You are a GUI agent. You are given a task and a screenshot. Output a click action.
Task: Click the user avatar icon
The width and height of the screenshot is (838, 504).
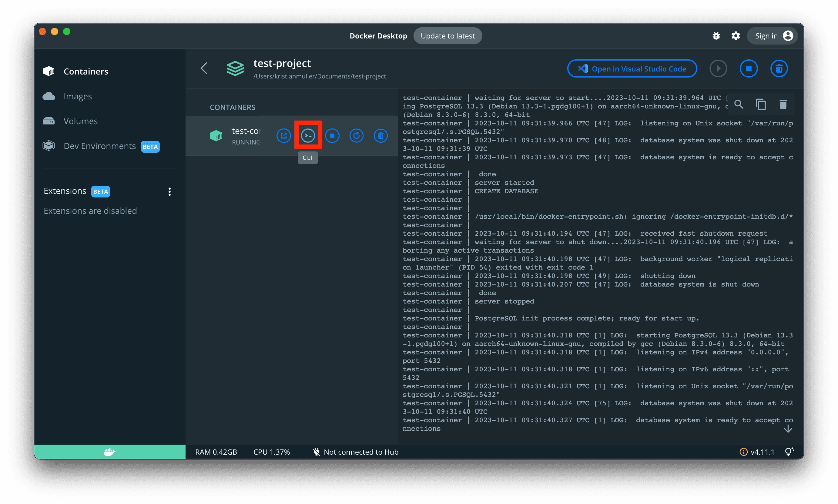788,36
